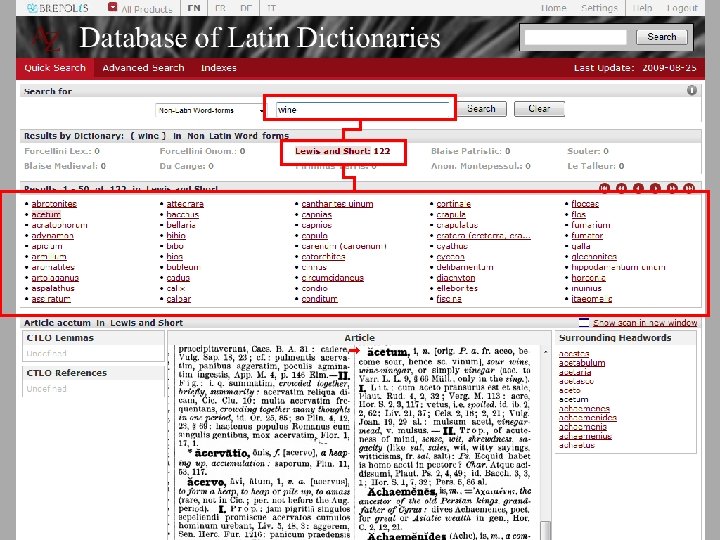Click the fast-forward results page icon

[x=672, y=188]
